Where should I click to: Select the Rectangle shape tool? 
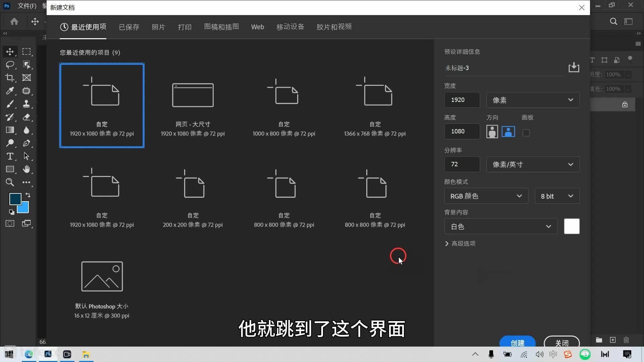[x=10, y=169]
